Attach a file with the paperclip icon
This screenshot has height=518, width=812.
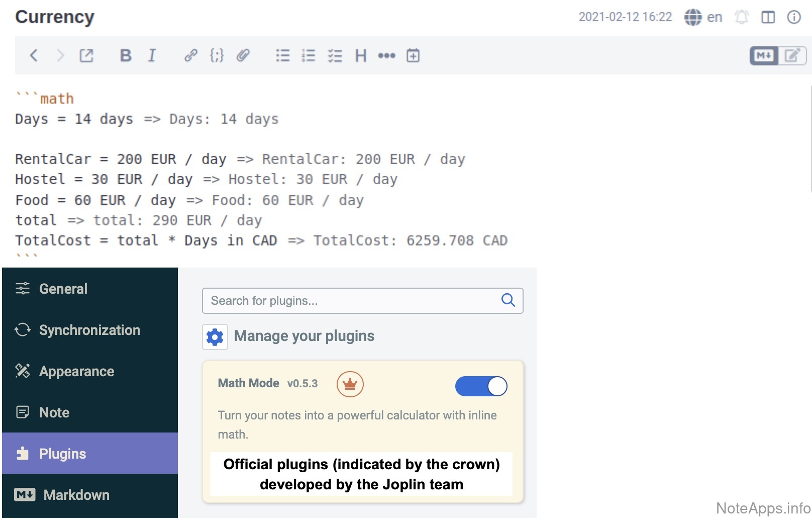pos(243,55)
